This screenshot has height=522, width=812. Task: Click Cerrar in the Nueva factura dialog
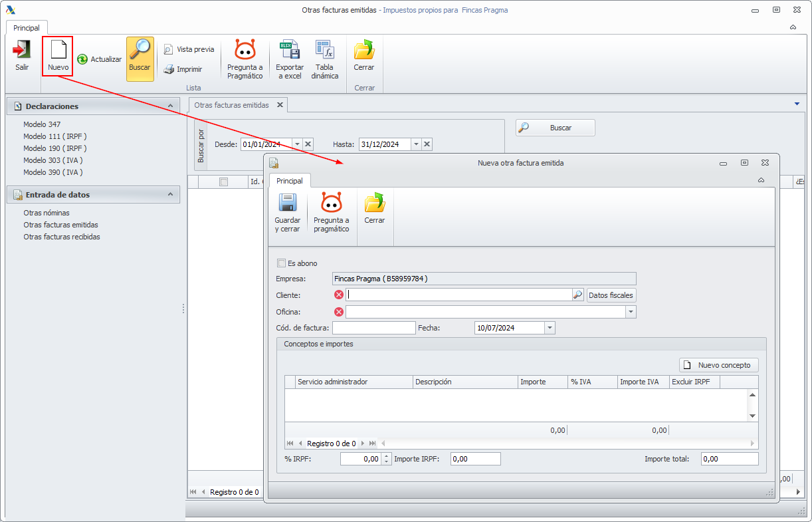(375, 209)
